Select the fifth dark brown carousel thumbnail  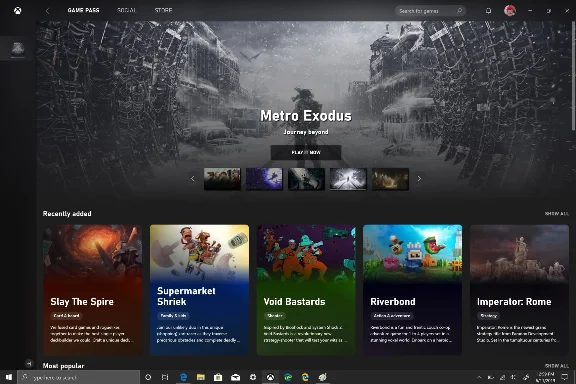(390, 179)
